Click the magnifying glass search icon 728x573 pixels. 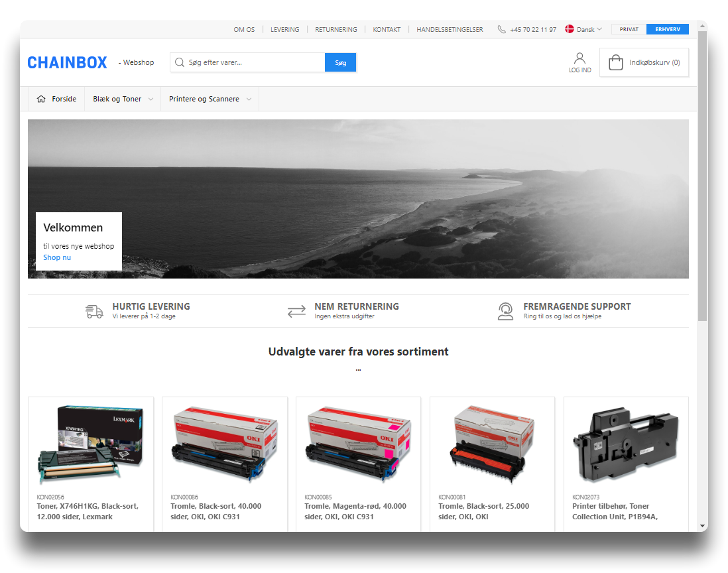point(179,62)
